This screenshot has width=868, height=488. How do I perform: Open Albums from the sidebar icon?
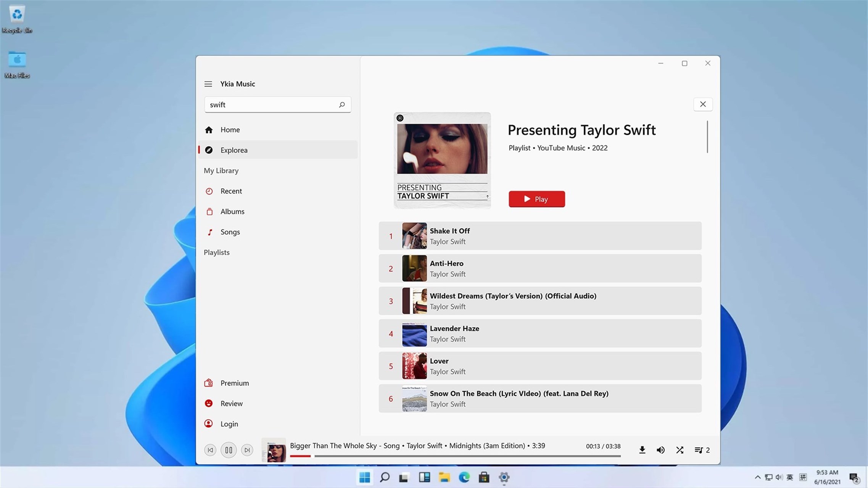209,211
